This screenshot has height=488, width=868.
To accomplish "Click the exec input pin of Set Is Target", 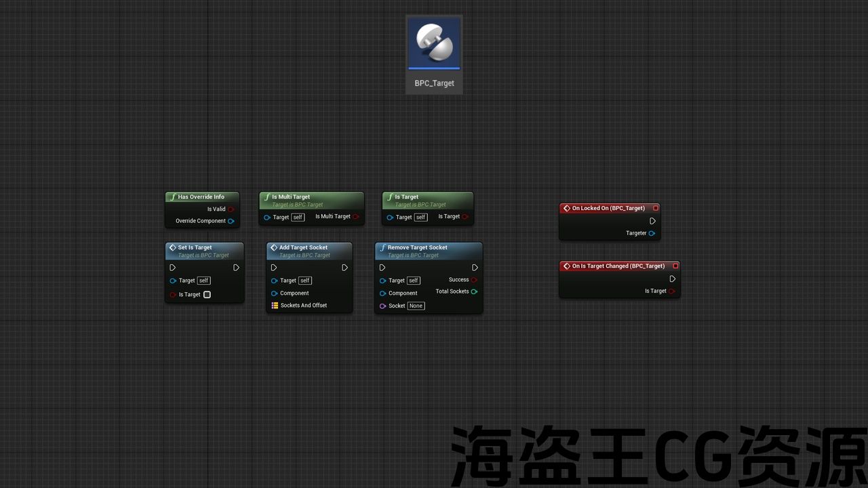I will click(x=173, y=268).
